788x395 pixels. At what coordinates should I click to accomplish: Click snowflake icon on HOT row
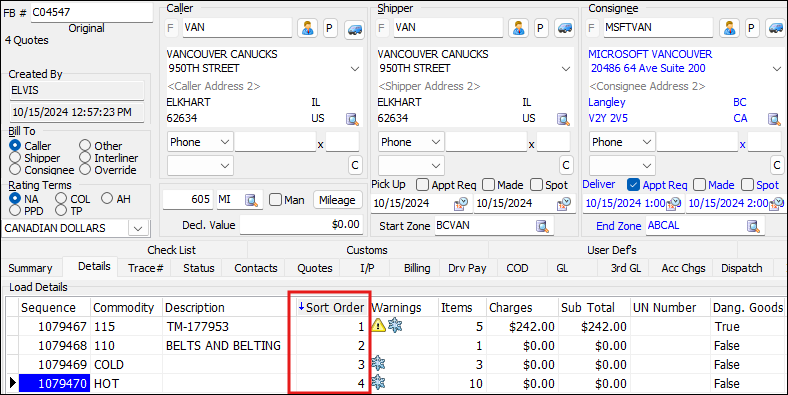tap(378, 383)
